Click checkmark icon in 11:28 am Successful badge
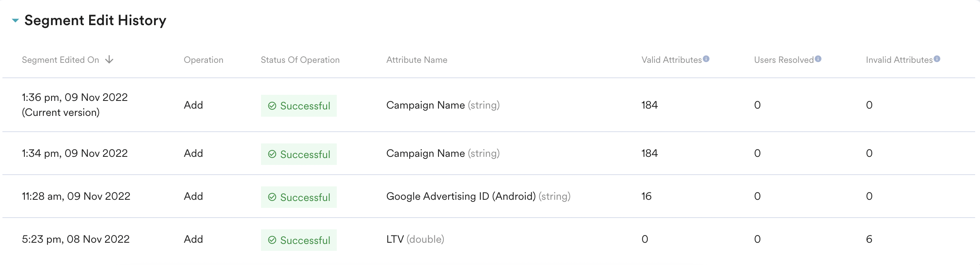The image size is (980, 265). coord(272,197)
